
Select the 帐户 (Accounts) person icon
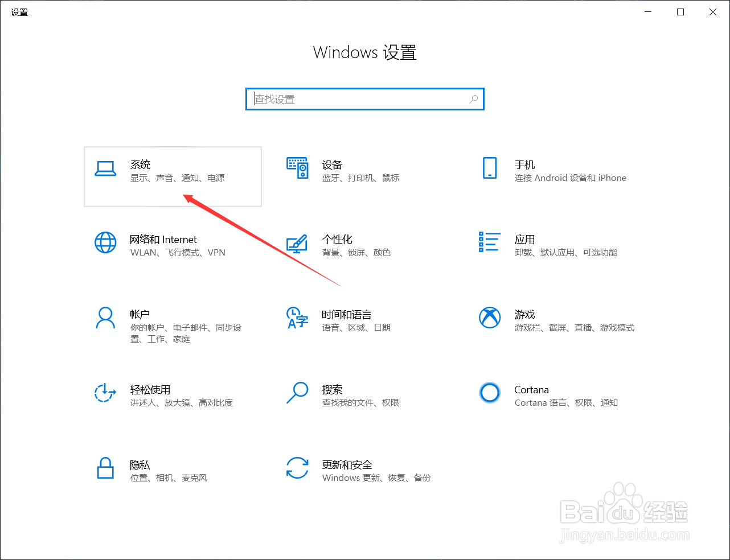coord(105,319)
